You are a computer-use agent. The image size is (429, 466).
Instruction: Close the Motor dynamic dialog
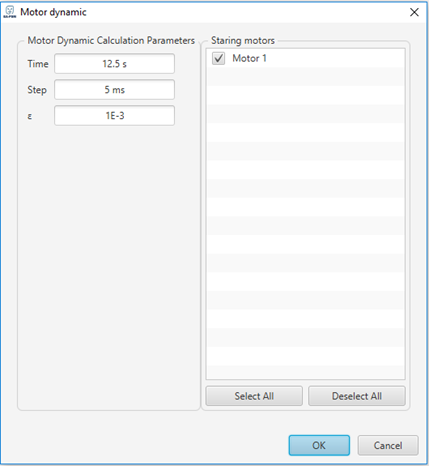[x=414, y=12]
